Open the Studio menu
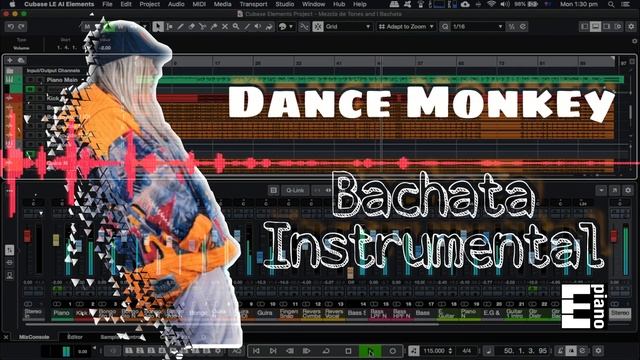640x360 pixels. [x=284, y=4]
